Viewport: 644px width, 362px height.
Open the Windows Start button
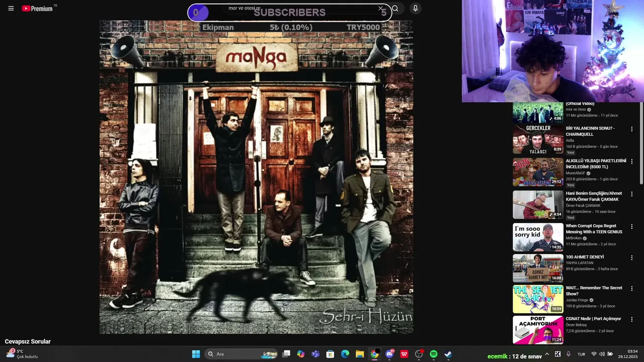click(196, 354)
